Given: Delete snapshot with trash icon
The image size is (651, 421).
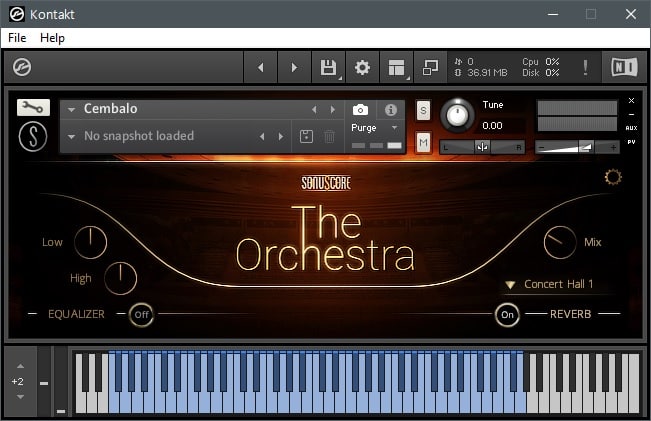Looking at the screenshot, I should (x=329, y=136).
